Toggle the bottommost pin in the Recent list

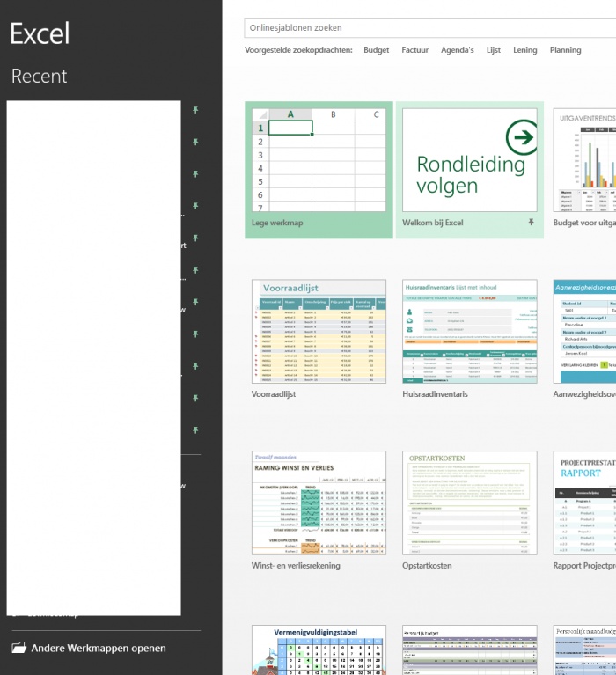pyautogui.click(x=195, y=430)
